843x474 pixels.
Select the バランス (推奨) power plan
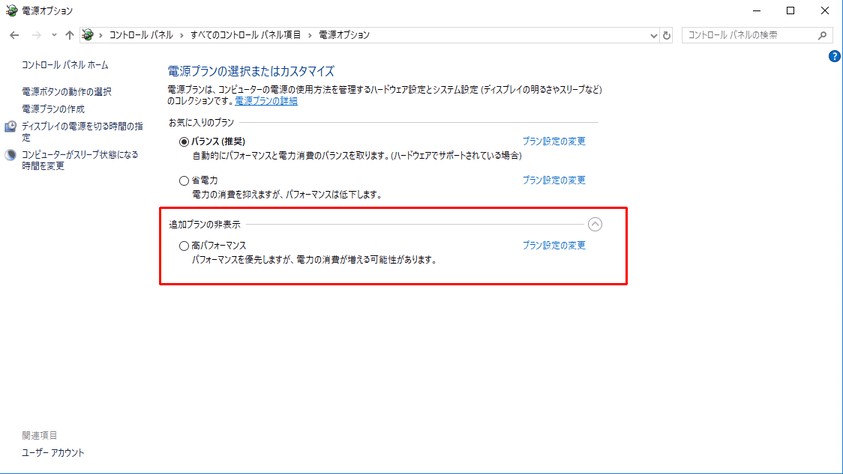click(184, 142)
